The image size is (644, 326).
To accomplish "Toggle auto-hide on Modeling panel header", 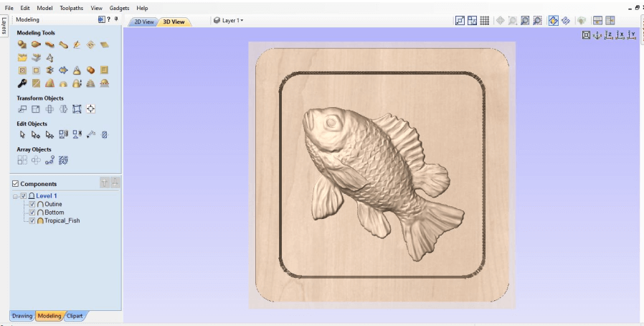I will [x=101, y=19].
